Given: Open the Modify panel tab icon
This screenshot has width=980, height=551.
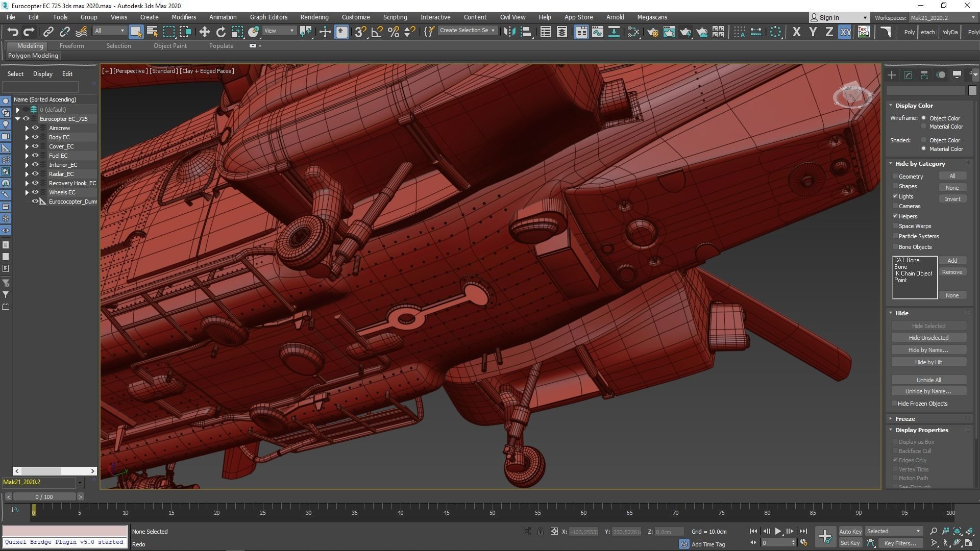Looking at the screenshot, I should [908, 75].
